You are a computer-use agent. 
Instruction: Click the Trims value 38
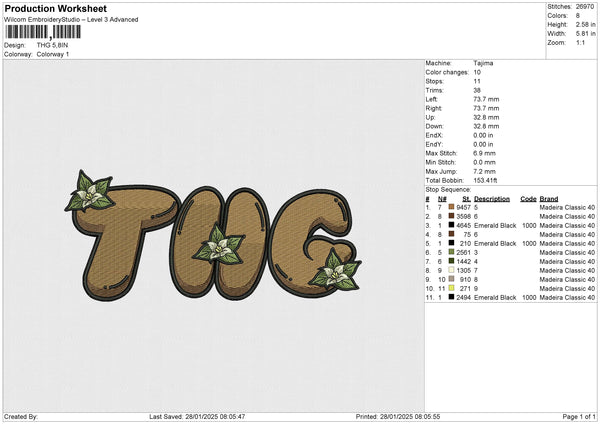coord(477,90)
